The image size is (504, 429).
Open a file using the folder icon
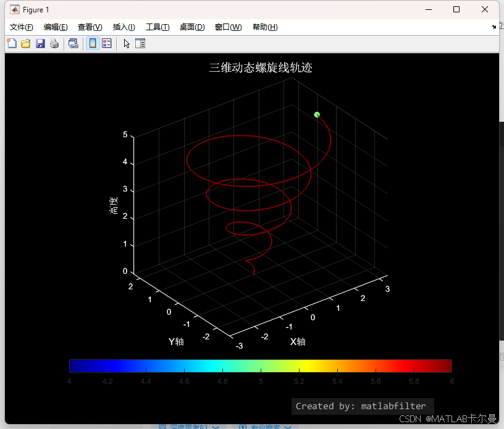coord(25,43)
